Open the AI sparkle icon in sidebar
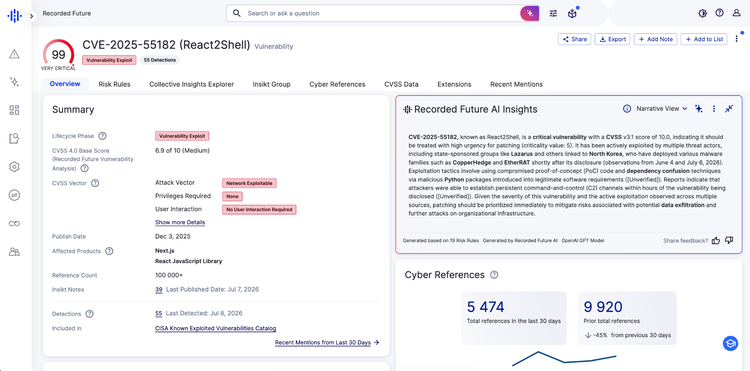The height and width of the screenshot is (371, 750). tap(14, 82)
